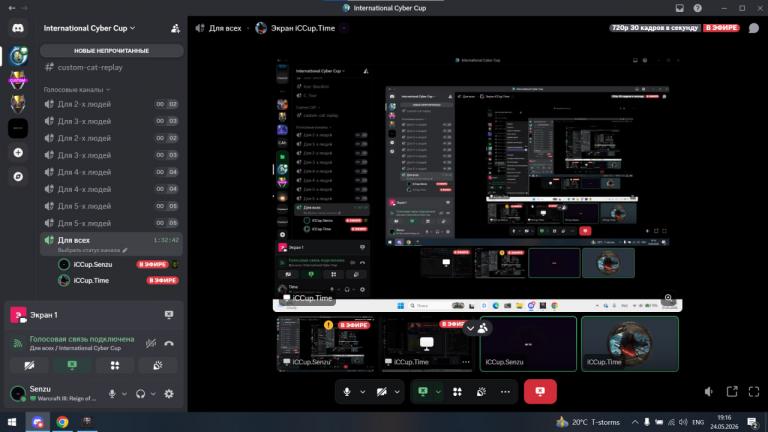
Task: Open the inbox icon in the title bar
Action: (x=679, y=8)
